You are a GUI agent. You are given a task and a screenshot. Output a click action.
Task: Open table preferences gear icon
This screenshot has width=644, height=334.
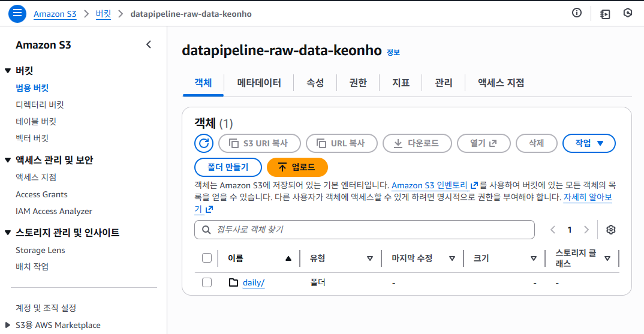coord(611,230)
